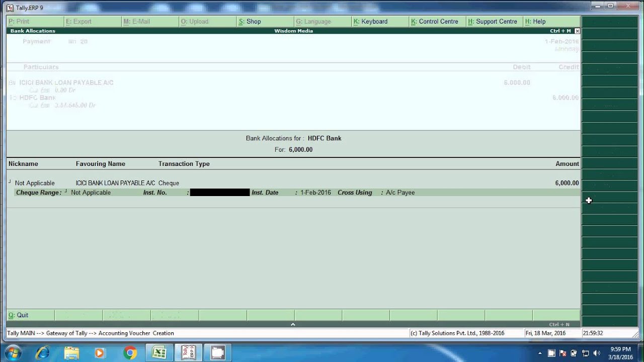The image size is (644, 362).
Task: Click the 6,000.00 amount in allocation row
Action: (x=567, y=183)
